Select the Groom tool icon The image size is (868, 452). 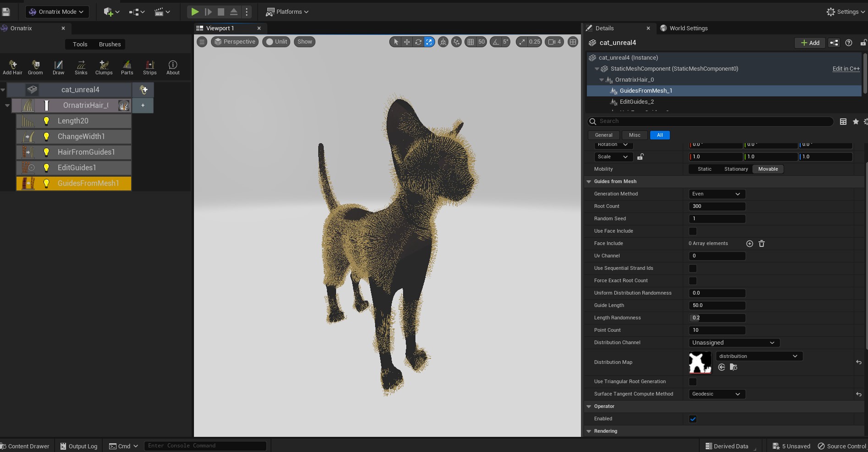[35, 67]
